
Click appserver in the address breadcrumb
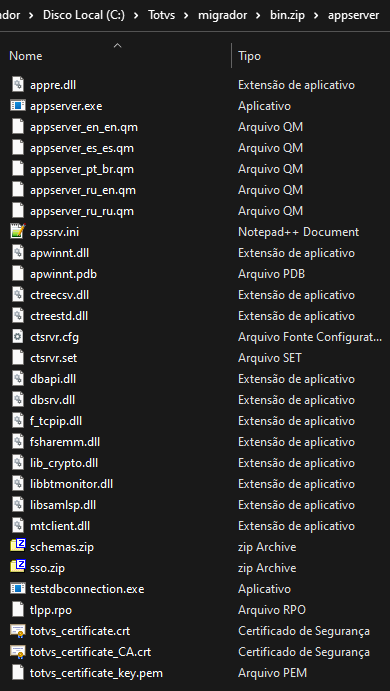[x=353, y=15]
